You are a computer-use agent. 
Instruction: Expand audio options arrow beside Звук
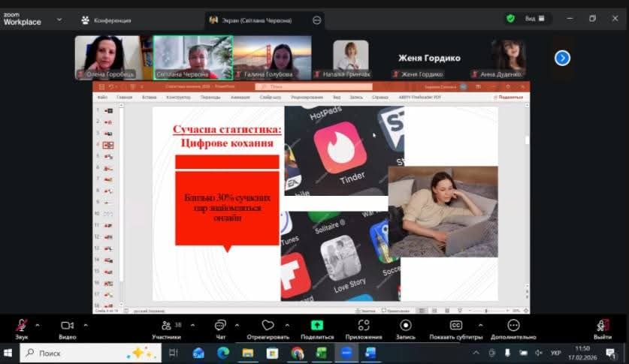[x=38, y=325]
